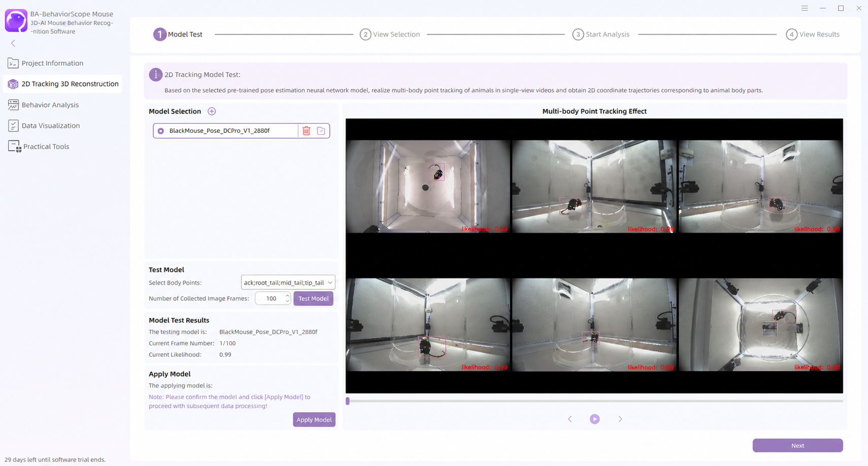This screenshot has width=868, height=466.
Task: Decrease collected image frames count
Action: [287, 301]
